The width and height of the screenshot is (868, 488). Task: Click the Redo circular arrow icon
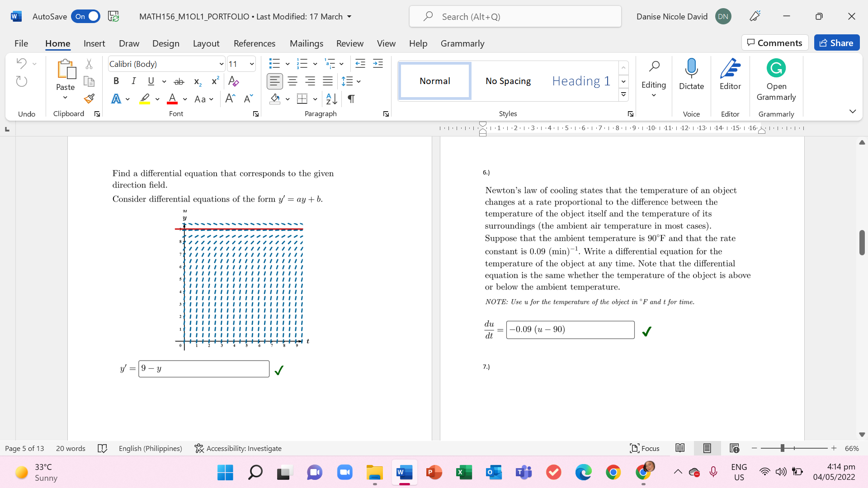coord(21,81)
